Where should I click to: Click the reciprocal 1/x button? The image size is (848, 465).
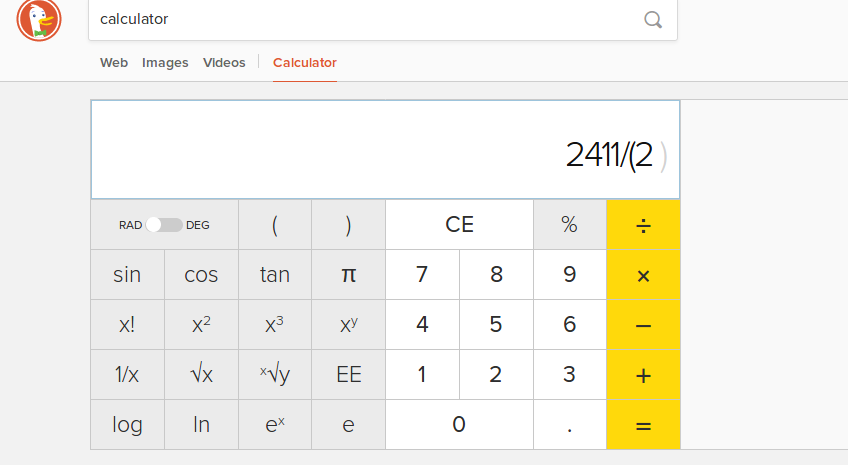tap(127, 375)
